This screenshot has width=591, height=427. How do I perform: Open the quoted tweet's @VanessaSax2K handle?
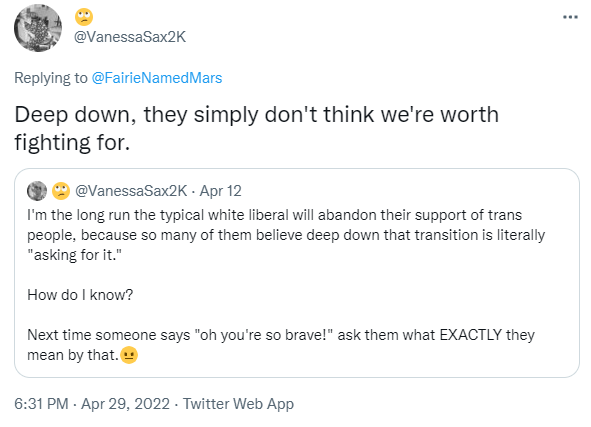point(131,191)
